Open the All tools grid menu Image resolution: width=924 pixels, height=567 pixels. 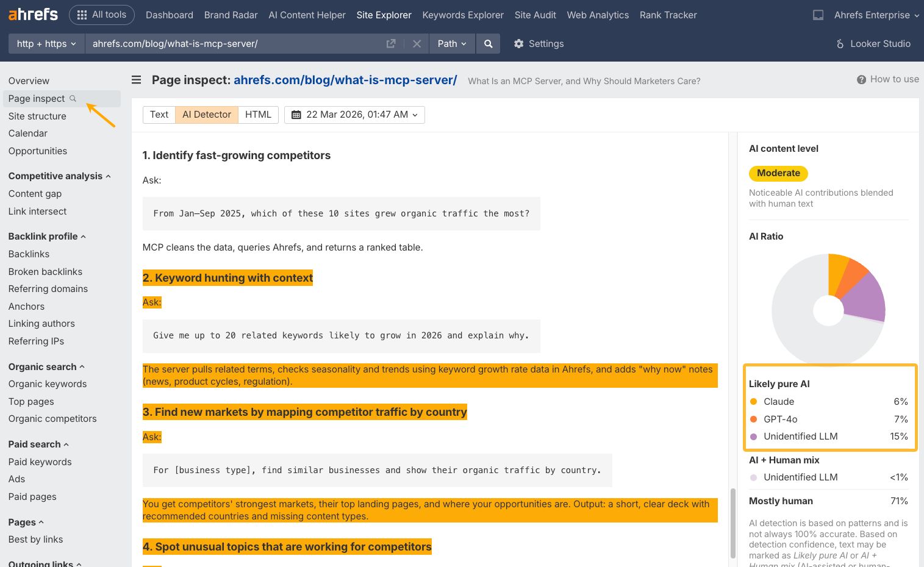pos(101,15)
